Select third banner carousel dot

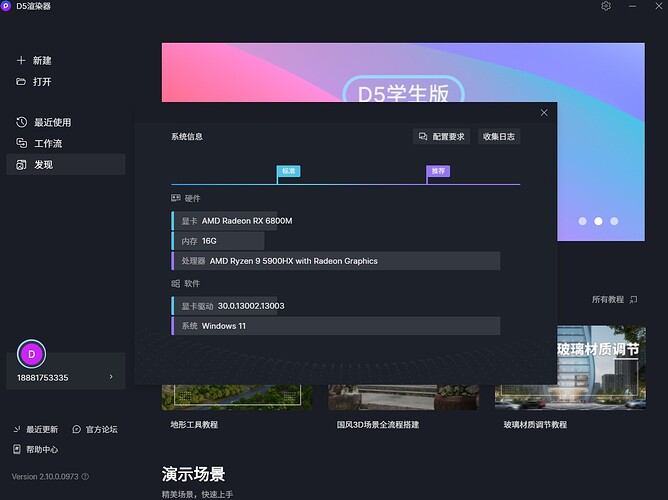(x=614, y=221)
